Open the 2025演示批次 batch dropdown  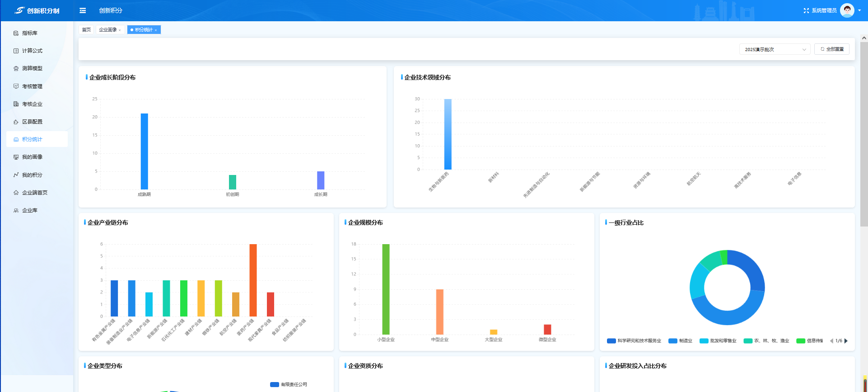(775, 49)
